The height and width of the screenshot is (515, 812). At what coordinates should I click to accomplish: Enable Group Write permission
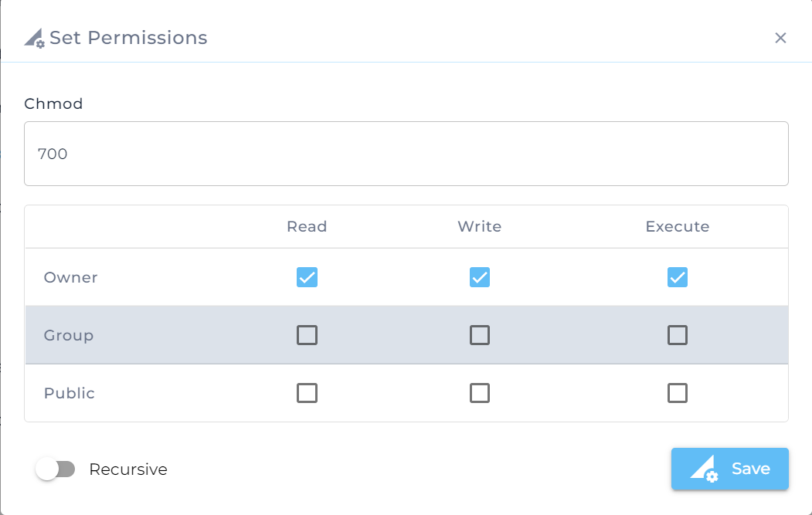[480, 335]
